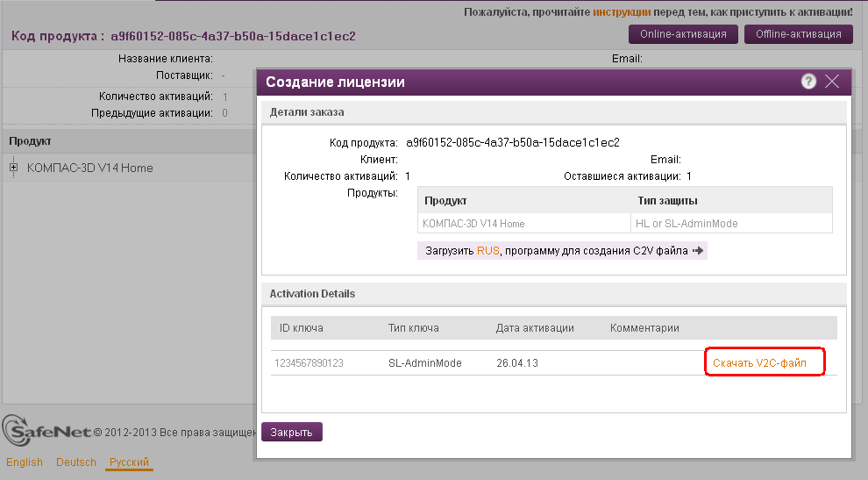Screen dimensions: 868x480
Task: Expand the КОМПАС-3D V14 Home tree node
Action: (x=14, y=167)
